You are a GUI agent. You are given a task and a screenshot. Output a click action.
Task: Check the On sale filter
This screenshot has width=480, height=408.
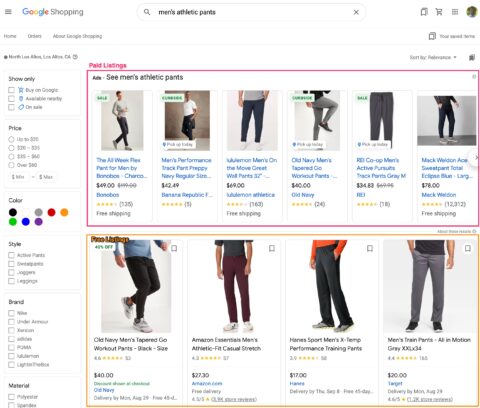(11, 107)
